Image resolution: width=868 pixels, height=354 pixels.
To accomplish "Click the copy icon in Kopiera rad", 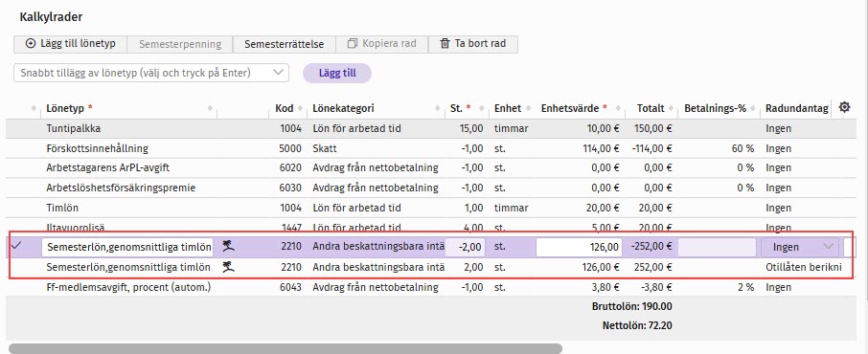I will (x=352, y=44).
